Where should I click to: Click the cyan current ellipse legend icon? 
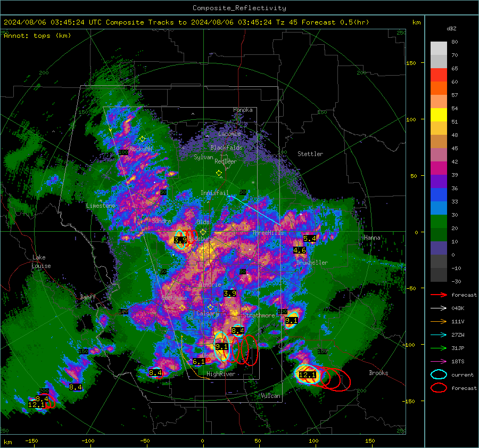pos(439,374)
